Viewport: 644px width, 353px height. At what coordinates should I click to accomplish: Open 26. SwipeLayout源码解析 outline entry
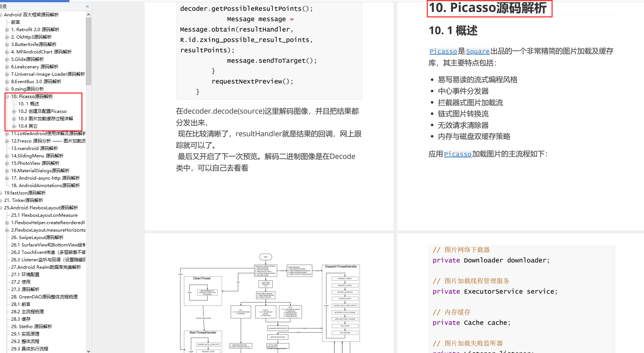(x=37, y=238)
